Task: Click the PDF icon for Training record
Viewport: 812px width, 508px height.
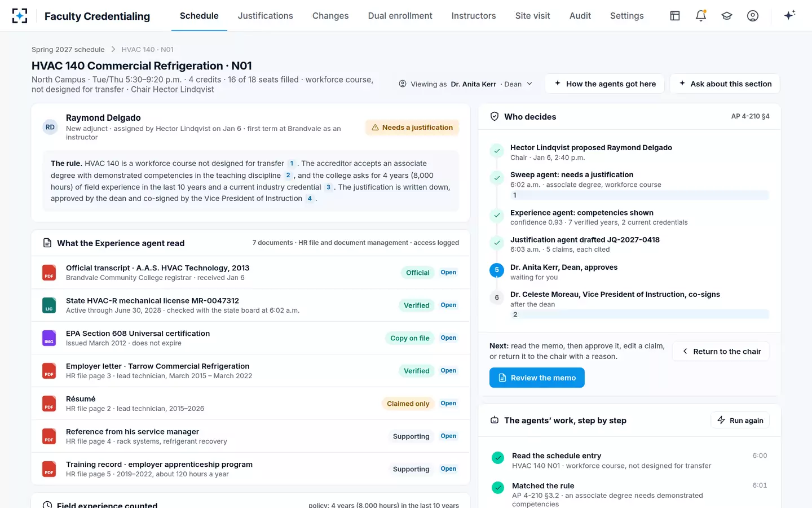Action: [49, 469]
